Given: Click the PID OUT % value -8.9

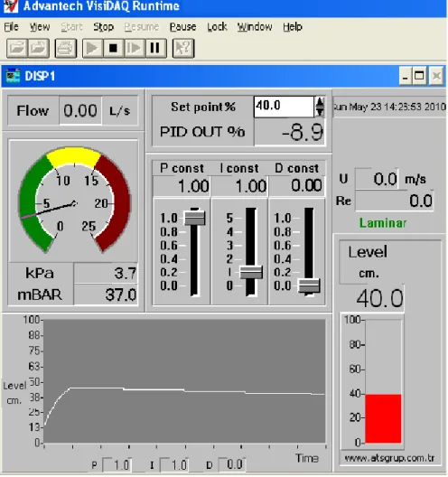Looking at the screenshot, I should coord(290,132).
